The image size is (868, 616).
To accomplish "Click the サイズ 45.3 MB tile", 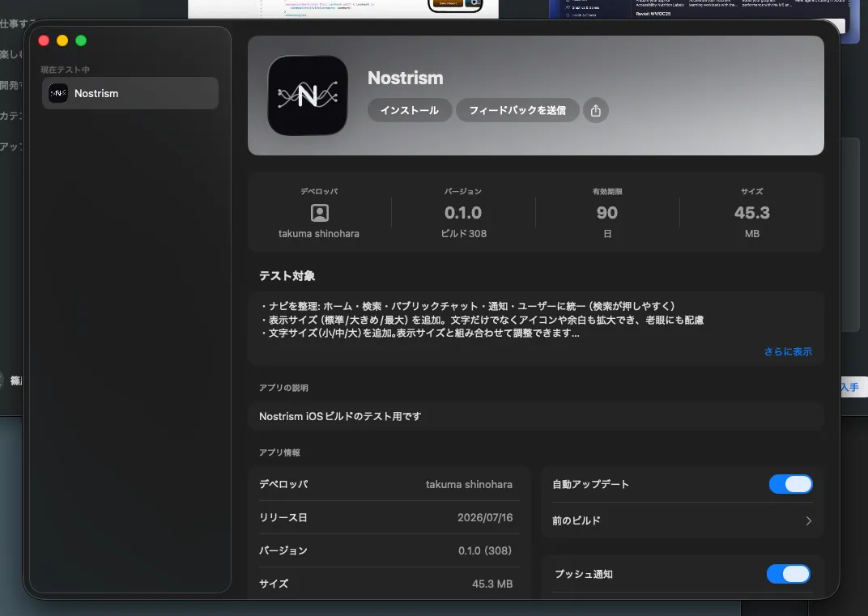I will tap(751, 213).
